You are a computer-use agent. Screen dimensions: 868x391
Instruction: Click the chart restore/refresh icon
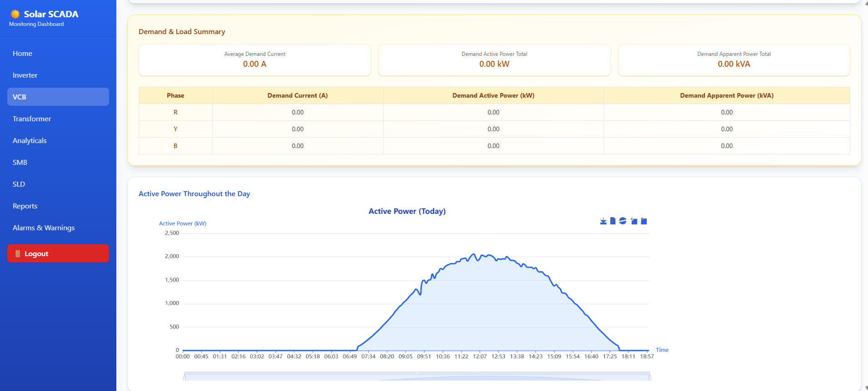coord(623,221)
